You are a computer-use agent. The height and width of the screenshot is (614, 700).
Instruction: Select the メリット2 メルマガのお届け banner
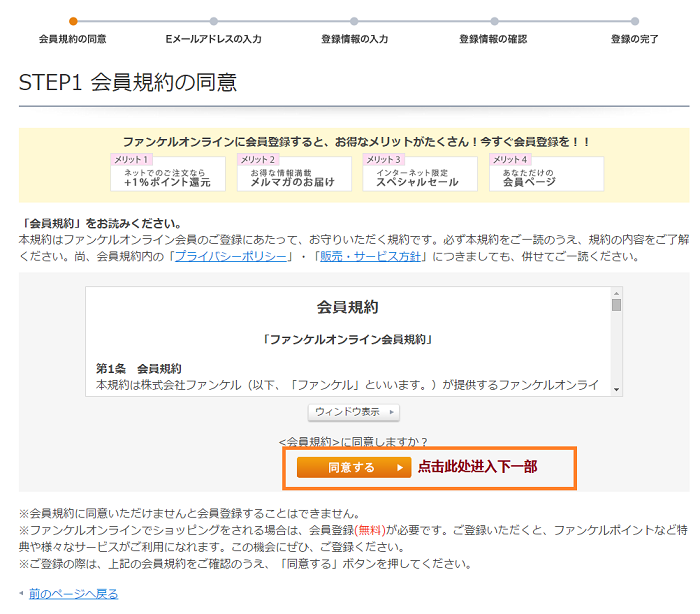(294, 174)
